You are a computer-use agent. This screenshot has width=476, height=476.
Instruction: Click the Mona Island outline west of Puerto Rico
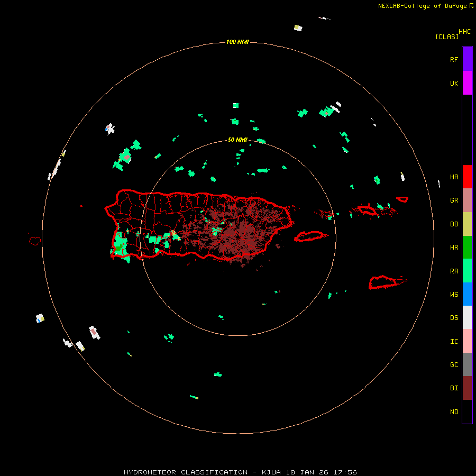tap(34, 241)
